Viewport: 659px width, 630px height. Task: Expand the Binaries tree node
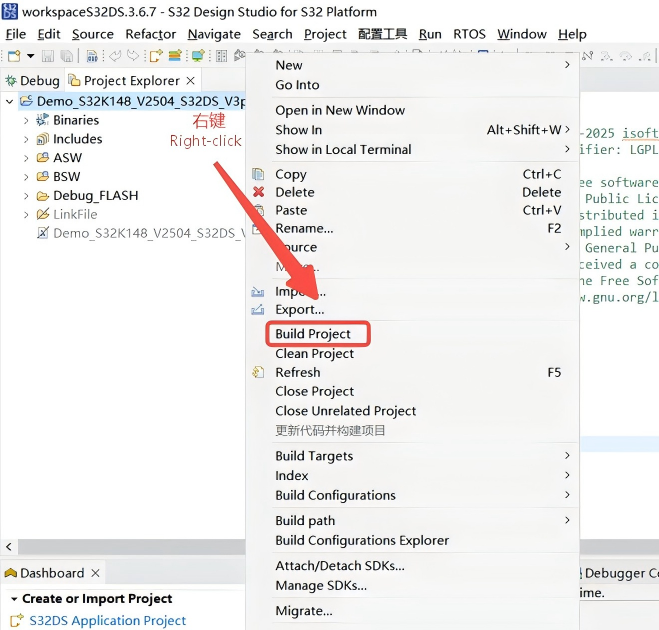coord(26,121)
